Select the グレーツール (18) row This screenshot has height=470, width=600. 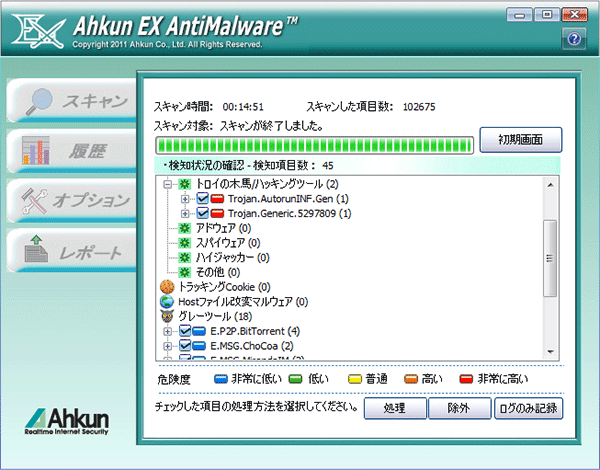(x=215, y=317)
